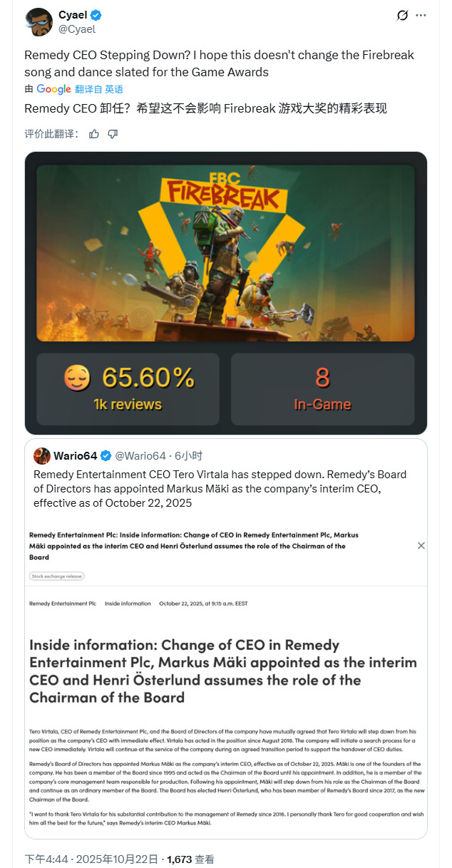Open the Grok actions icon
This screenshot has width=452, height=868.
403,14
